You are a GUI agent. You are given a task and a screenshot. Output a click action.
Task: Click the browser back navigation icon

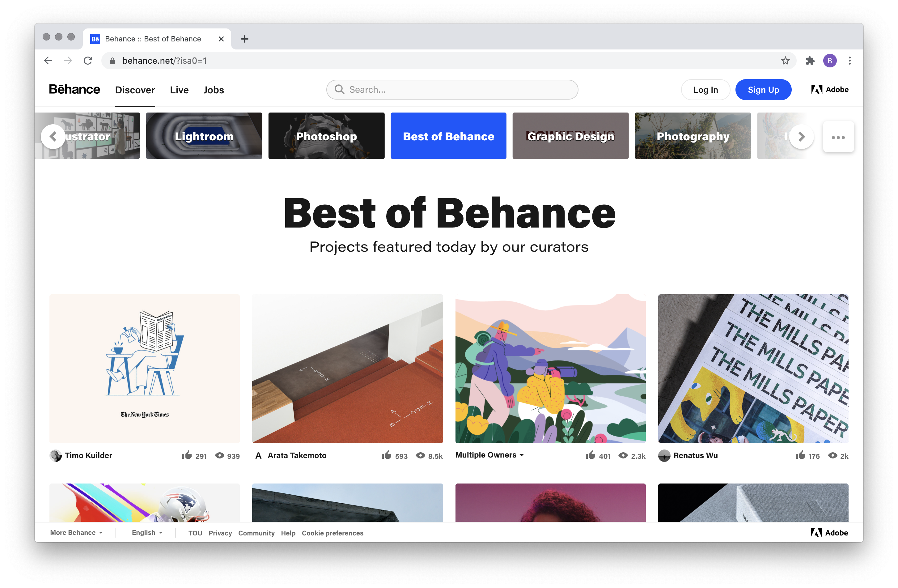(x=49, y=60)
